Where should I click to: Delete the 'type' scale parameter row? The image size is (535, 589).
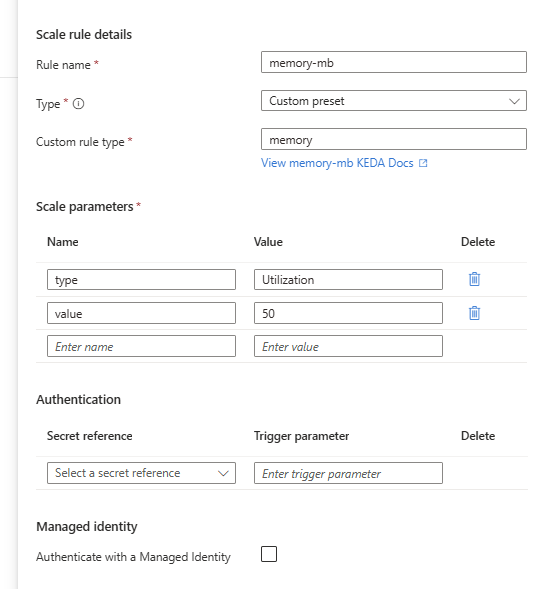[474, 279]
